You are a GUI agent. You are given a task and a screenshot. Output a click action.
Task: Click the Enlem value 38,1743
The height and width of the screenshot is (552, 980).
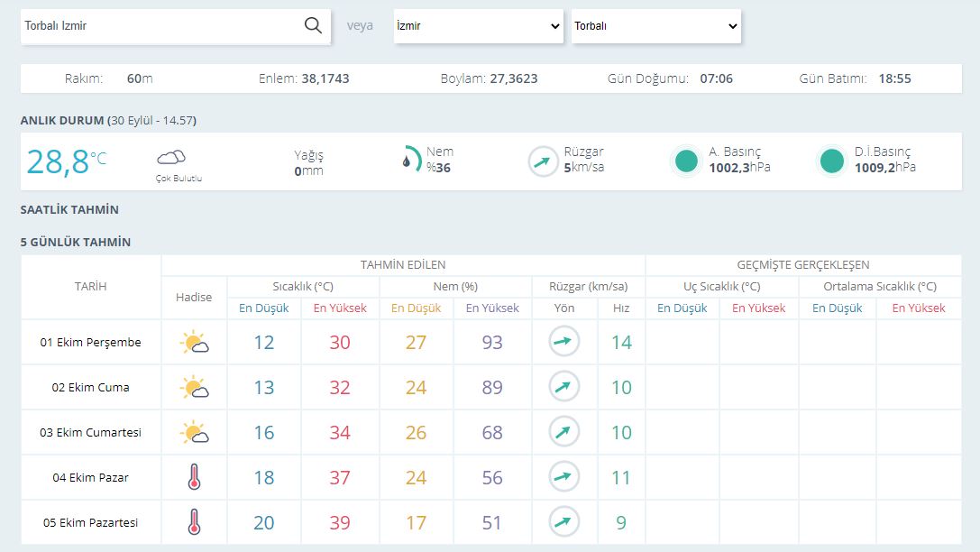point(325,78)
